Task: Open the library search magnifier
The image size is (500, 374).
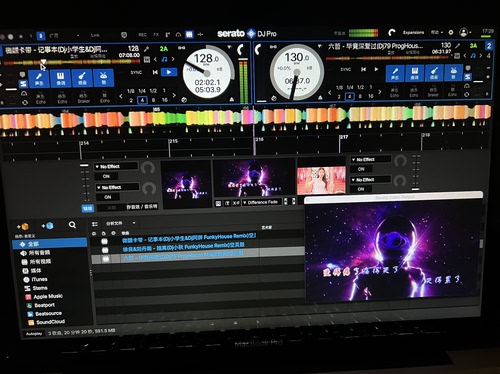Action: pos(72,225)
